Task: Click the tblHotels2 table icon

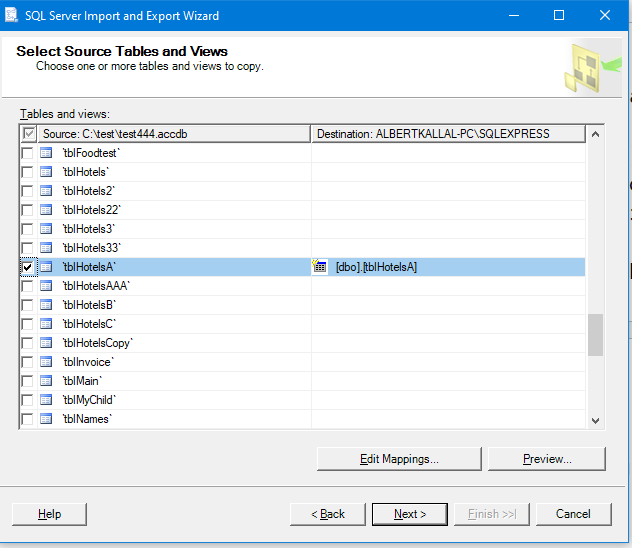Action: point(46,191)
